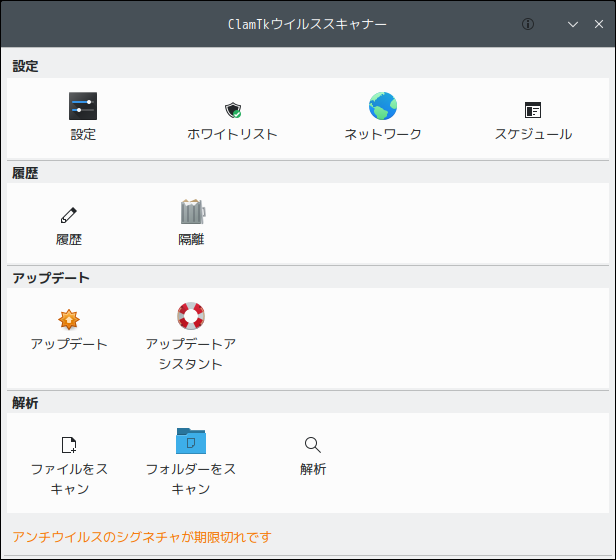
Task: Open the 履歴 pencil icon
Action: tap(69, 215)
